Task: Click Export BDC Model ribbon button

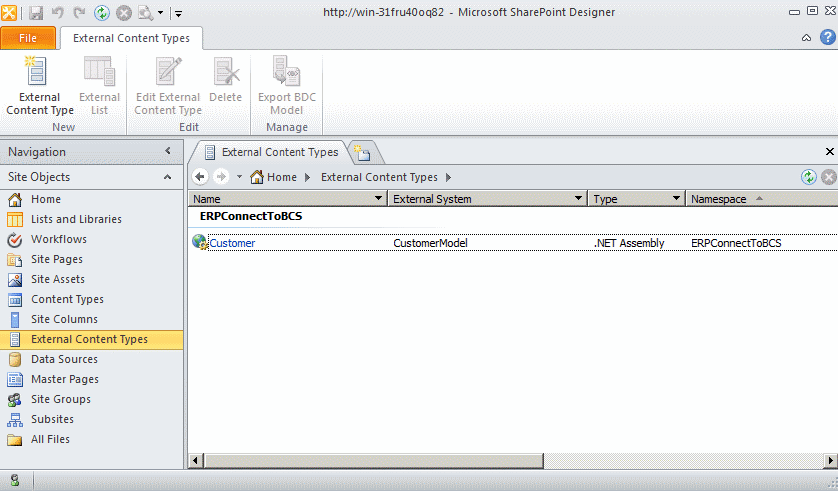Action: pyautogui.click(x=287, y=86)
